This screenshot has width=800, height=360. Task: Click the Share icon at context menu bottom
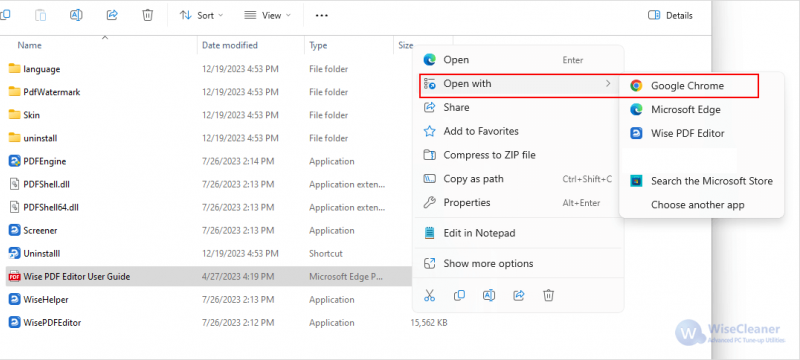[x=519, y=295]
